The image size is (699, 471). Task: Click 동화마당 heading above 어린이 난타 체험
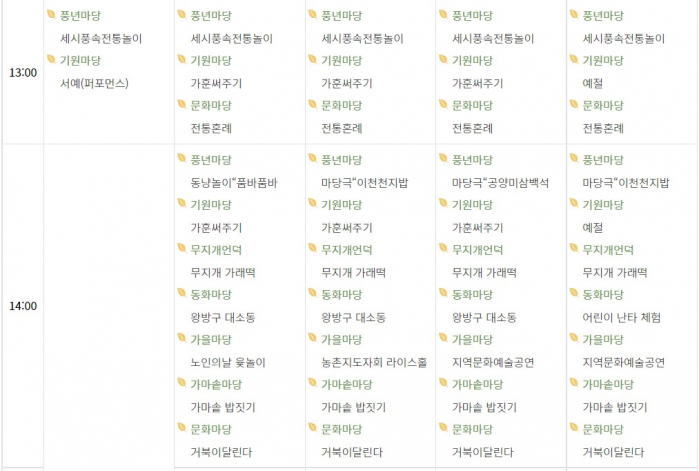tap(603, 294)
